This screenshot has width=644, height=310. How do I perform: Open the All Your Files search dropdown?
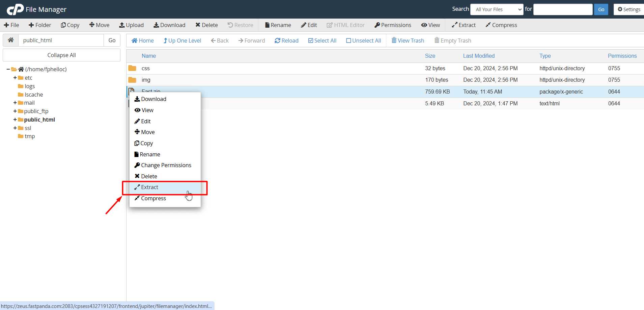pos(496,9)
